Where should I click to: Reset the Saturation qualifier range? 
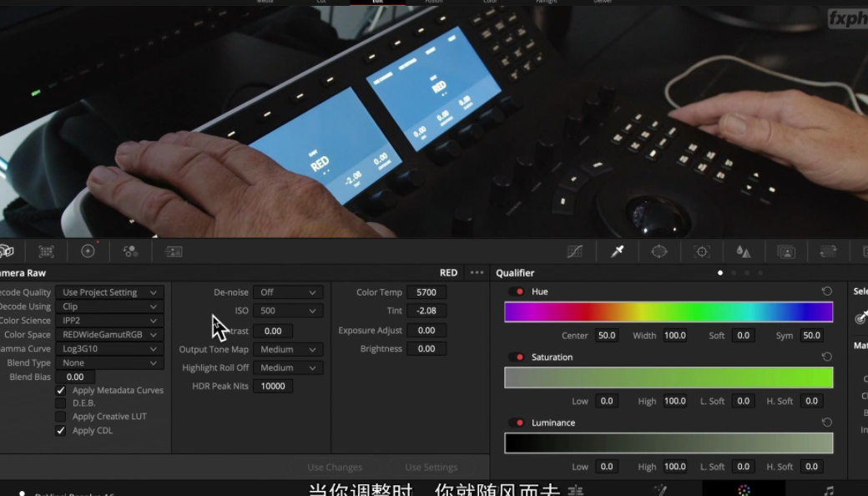827,357
